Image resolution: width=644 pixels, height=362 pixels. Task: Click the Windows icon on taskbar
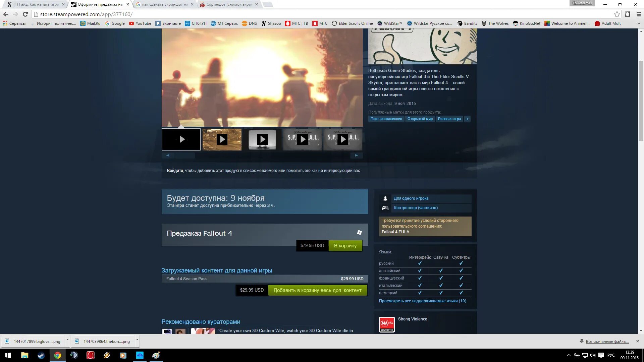(x=7, y=355)
